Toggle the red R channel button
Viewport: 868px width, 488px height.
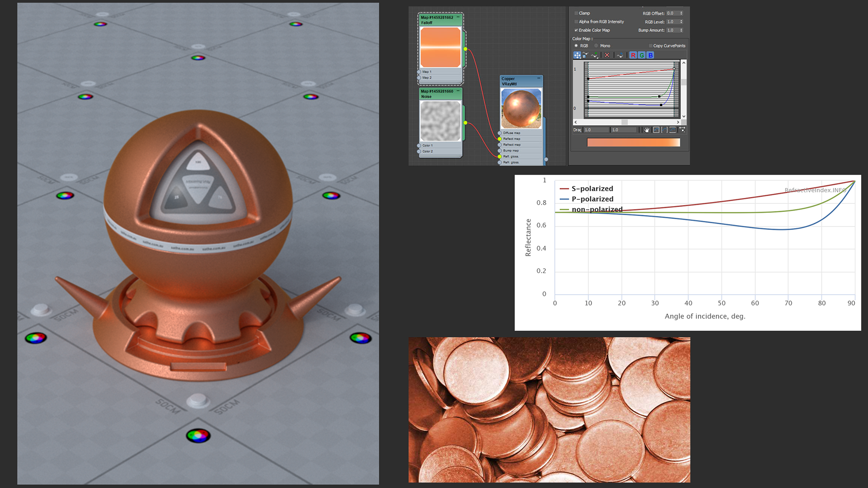[x=633, y=55]
